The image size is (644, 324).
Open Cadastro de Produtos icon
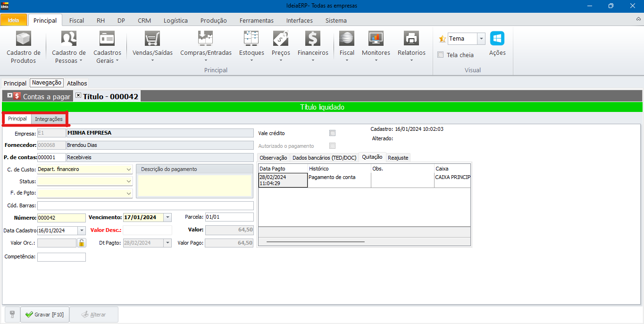(x=23, y=39)
